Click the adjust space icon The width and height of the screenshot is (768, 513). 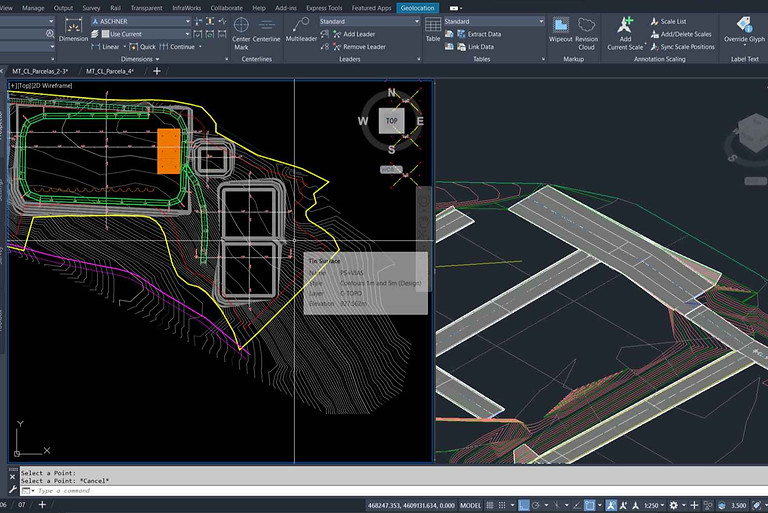(x=210, y=21)
